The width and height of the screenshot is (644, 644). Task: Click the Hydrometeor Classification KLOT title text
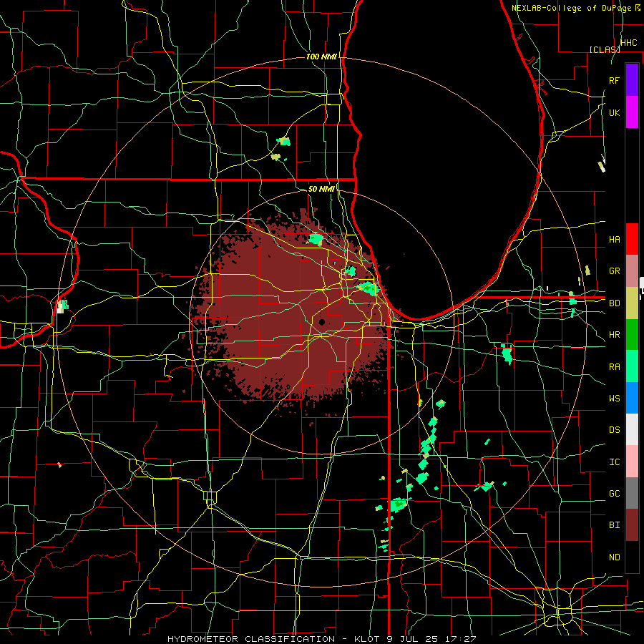[x=321, y=639]
